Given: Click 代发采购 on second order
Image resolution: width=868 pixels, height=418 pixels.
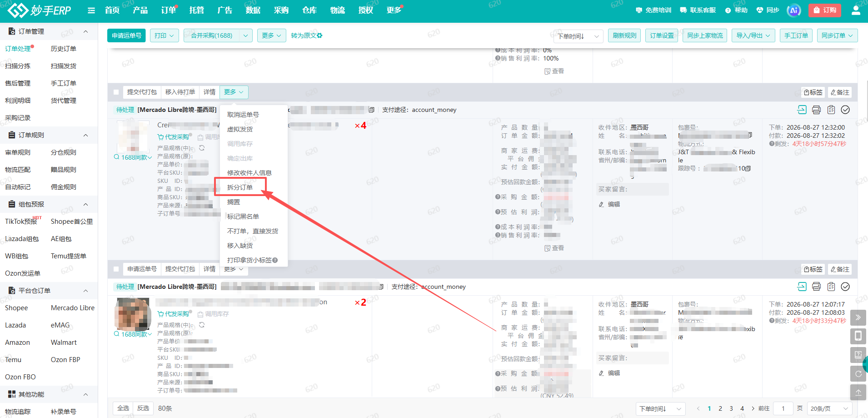Looking at the screenshot, I should (173, 314).
